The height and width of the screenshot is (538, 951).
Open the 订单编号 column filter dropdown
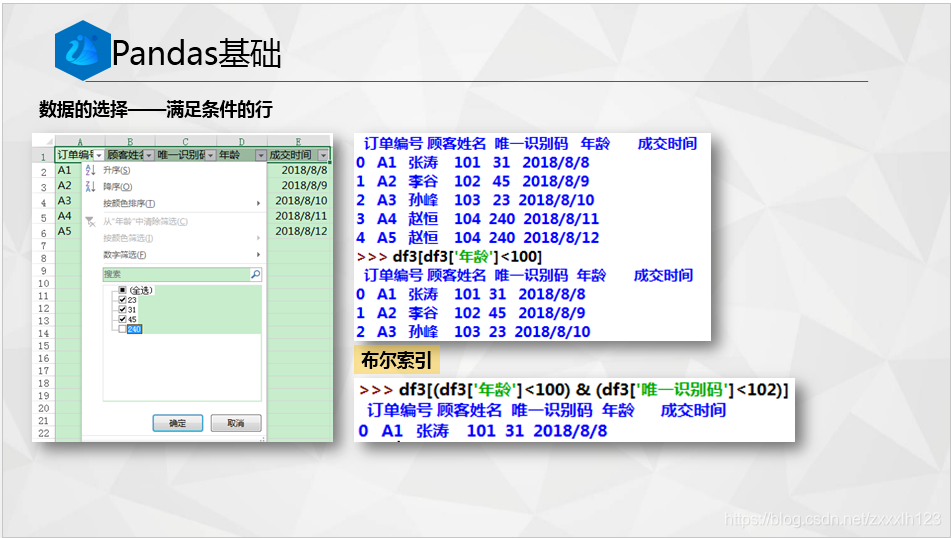tap(99, 155)
